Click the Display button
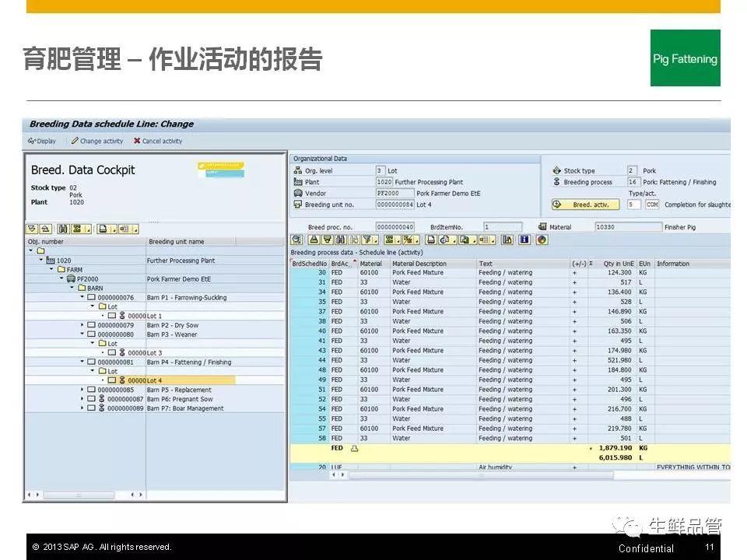 tap(42, 142)
